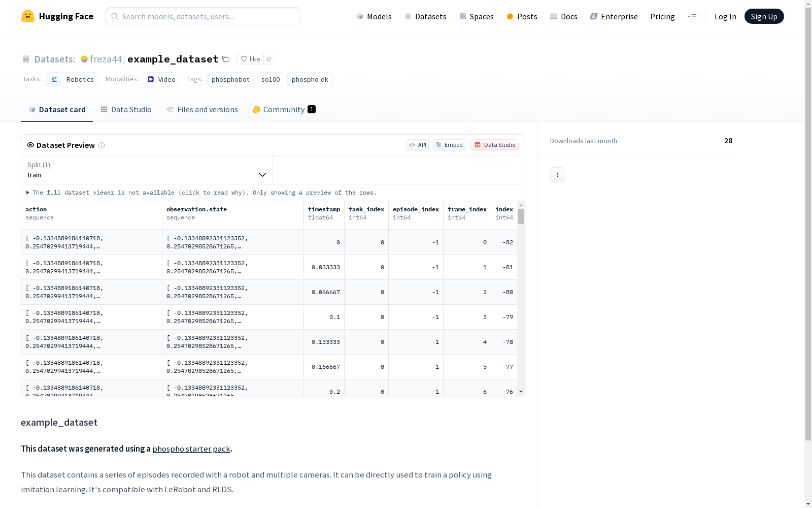Click the Datasets: breadcrumb link
812x508 pixels.
point(55,59)
